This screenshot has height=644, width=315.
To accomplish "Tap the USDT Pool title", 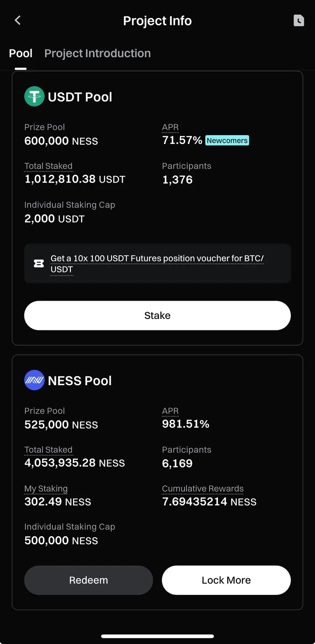I will [80, 97].
